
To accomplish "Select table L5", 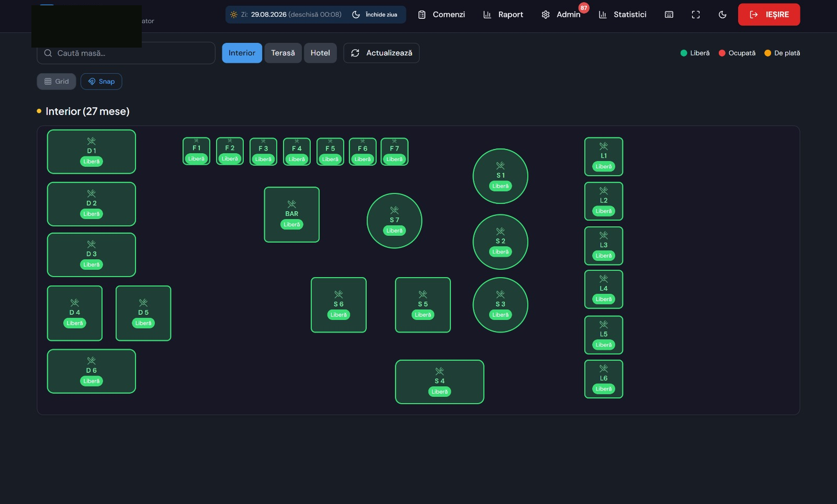I will pos(604,335).
